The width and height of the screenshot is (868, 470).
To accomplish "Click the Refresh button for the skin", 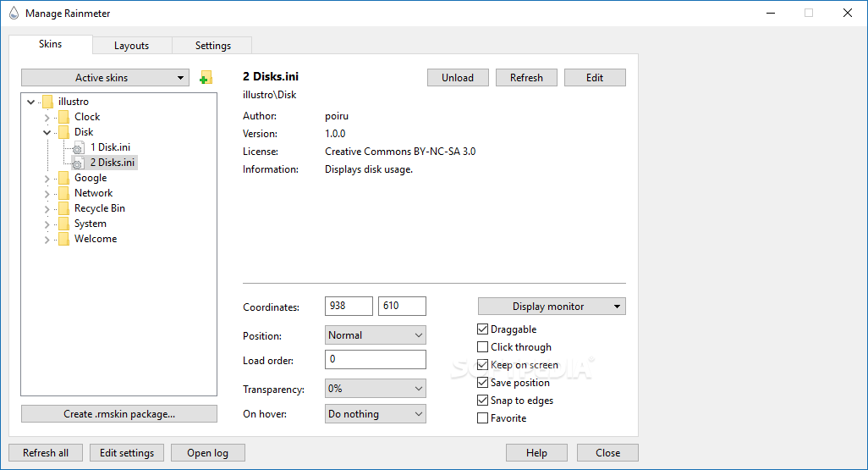I will click(x=526, y=78).
